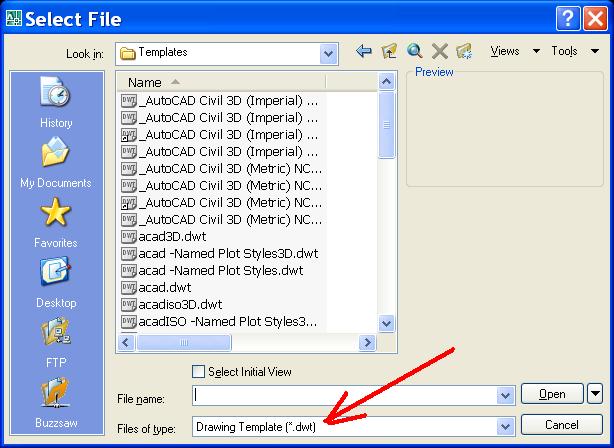Click Search the Web magnifier icon

(x=414, y=51)
